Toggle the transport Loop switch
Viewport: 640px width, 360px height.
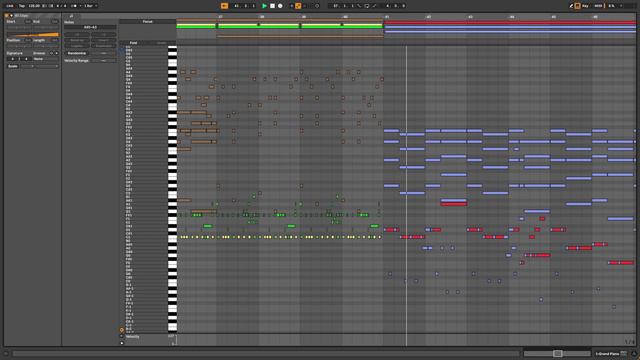pos(367,6)
